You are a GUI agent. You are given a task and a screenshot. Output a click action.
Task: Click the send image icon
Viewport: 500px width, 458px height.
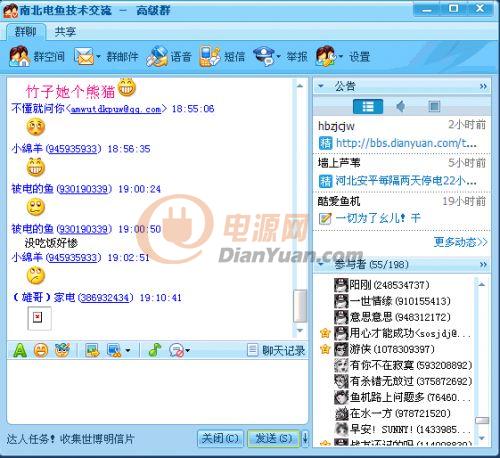(x=92, y=350)
